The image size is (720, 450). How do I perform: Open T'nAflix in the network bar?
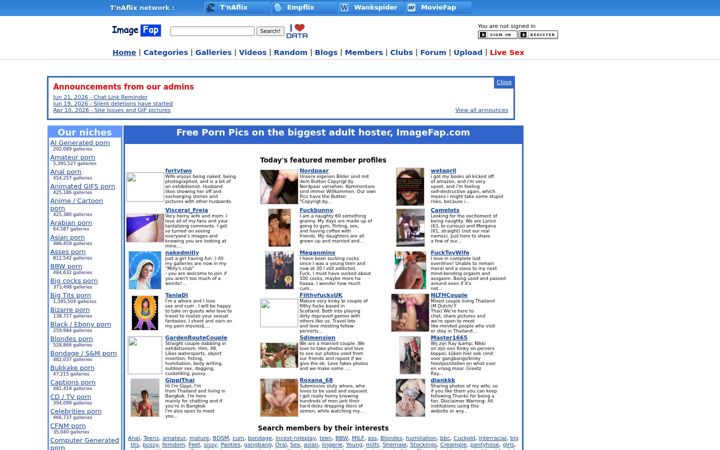point(237,7)
